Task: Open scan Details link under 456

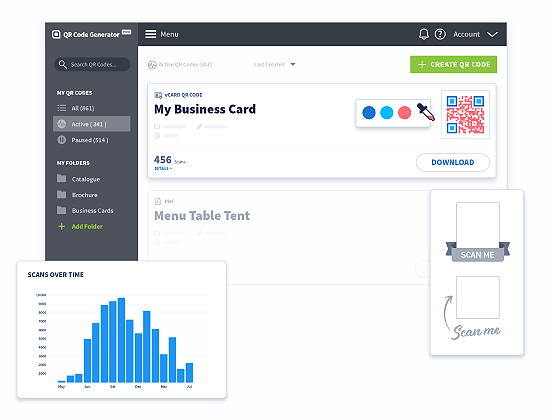Action: [x=163, y=169]
